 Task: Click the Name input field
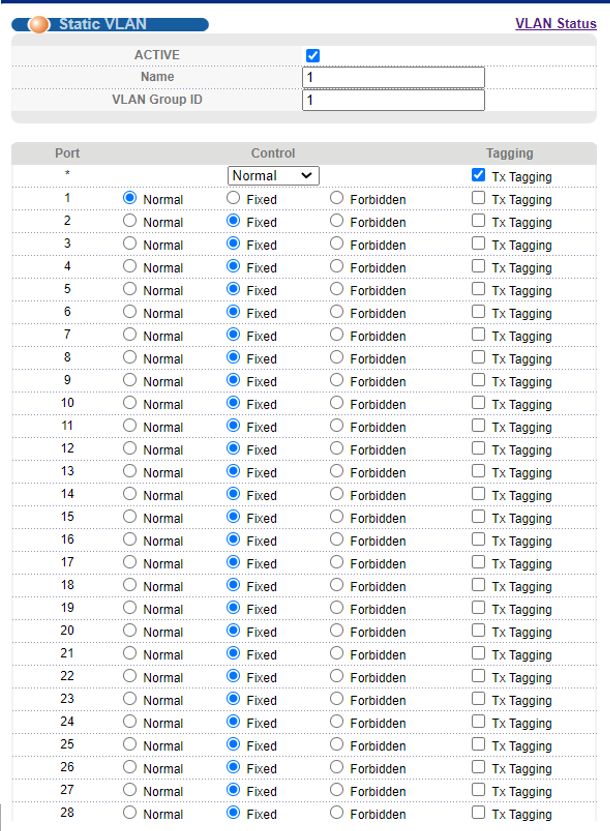(393, 77)
